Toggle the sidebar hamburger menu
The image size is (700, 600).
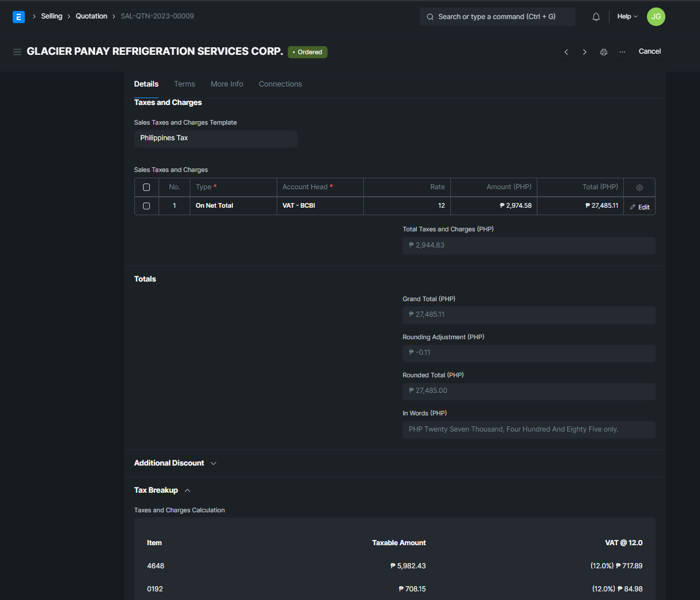(17, 52)
